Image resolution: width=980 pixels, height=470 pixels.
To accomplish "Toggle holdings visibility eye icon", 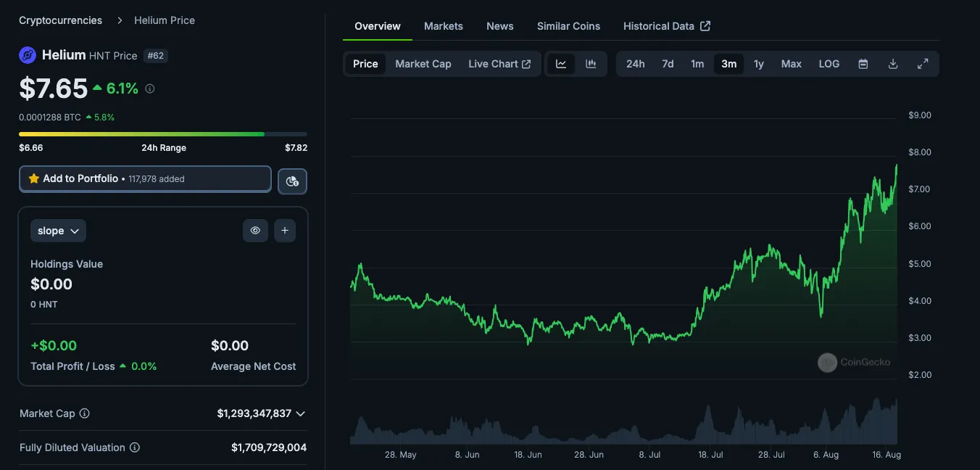I will click(x=255, y=231).
